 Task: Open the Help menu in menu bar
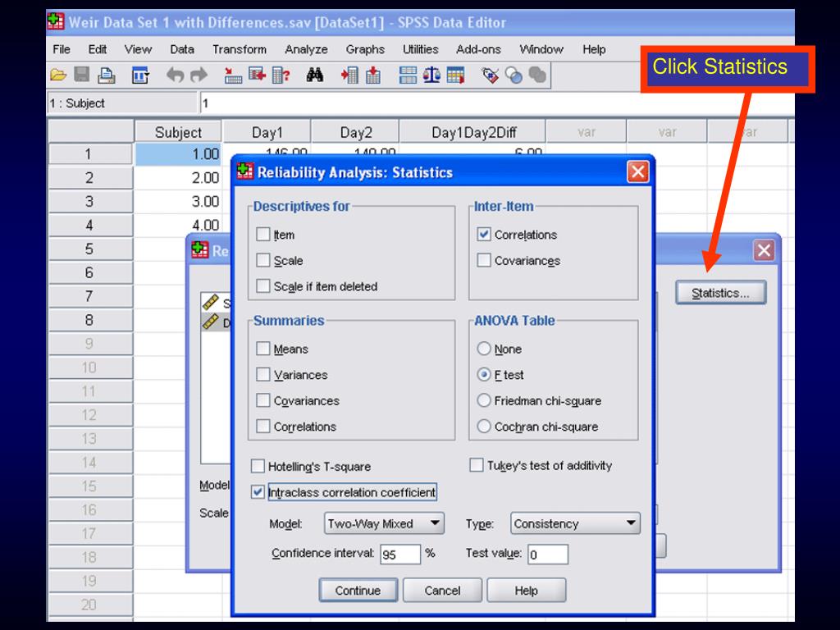594,49
